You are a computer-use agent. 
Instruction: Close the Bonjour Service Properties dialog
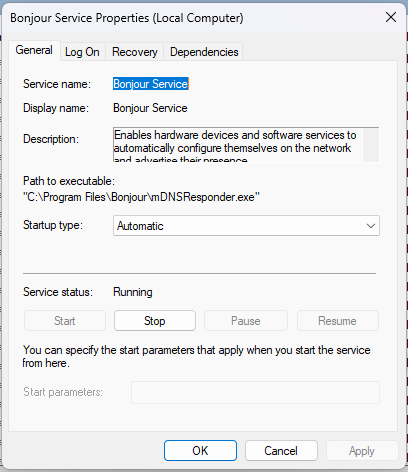click(x=391, y=17)
